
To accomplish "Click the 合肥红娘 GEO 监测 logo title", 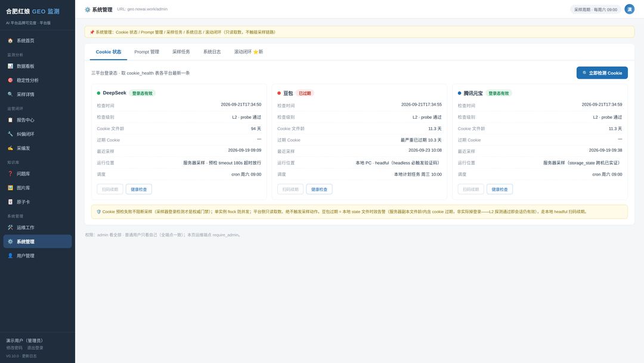I will pyautogui.click(x=32, y=11).
